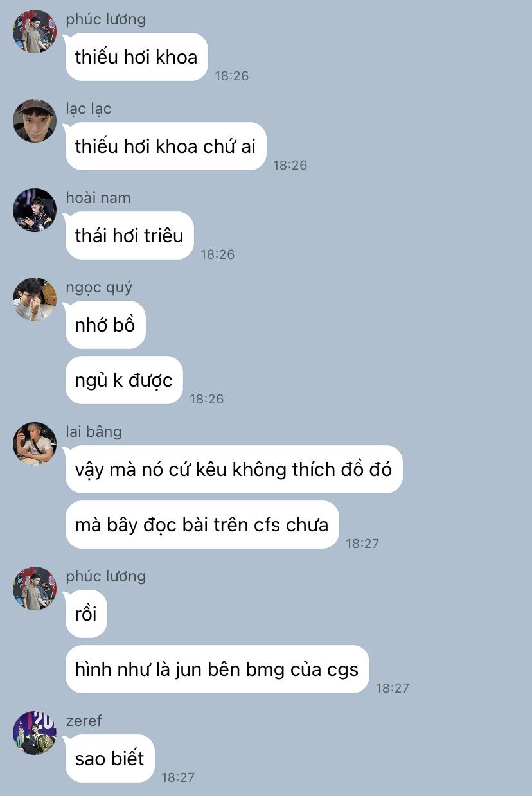Tap the 'nhớ bồ' message bubble
Screen dimensions: 532x796
(x=105, y=325)
